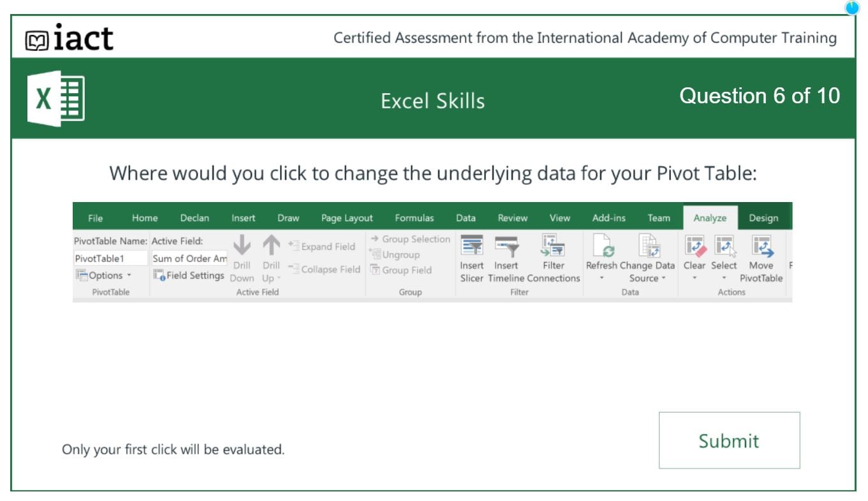
Task: Click the Submit button
Action: (x=728, y=440)
